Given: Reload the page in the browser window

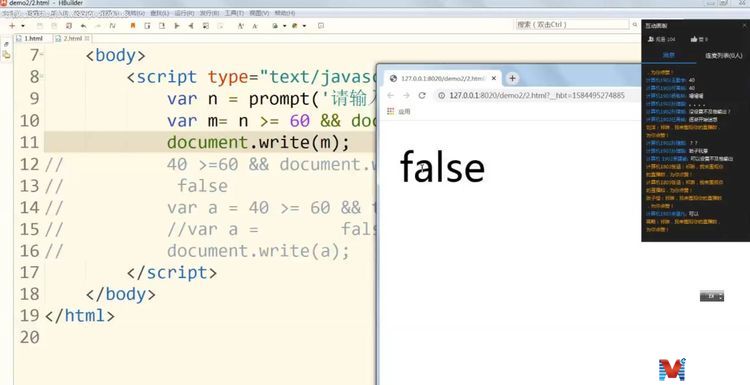Looking at the screenshot, I should (x=422, y=96).
